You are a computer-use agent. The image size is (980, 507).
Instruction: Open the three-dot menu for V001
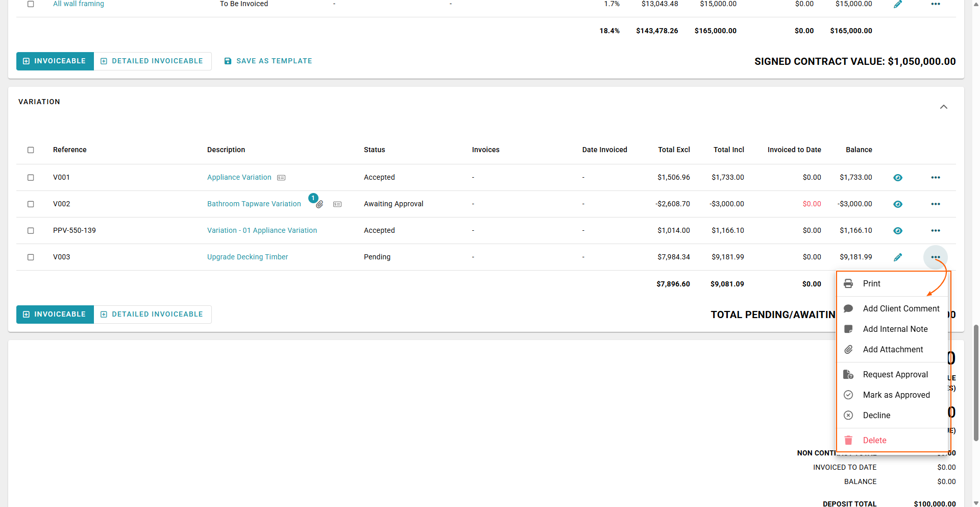(936, 178)
